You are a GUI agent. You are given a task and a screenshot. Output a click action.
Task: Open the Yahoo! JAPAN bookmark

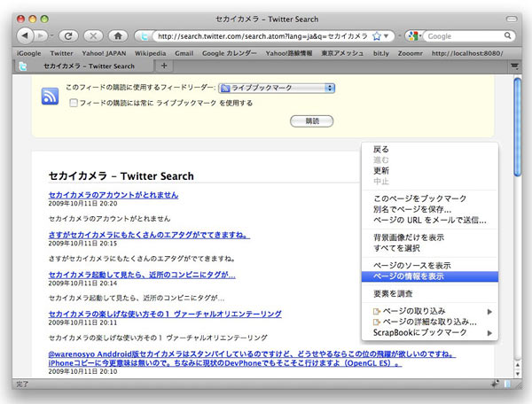pos(104,53)
